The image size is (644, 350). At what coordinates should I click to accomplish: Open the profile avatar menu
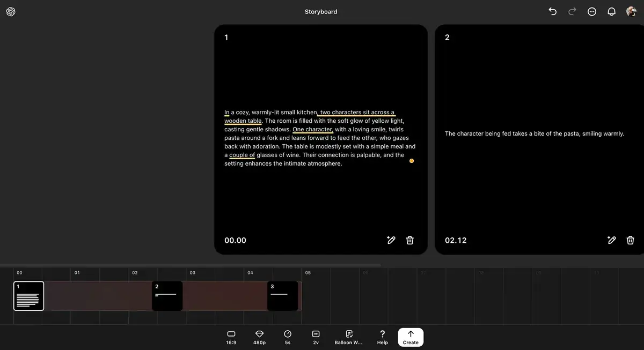coord(631,11)
